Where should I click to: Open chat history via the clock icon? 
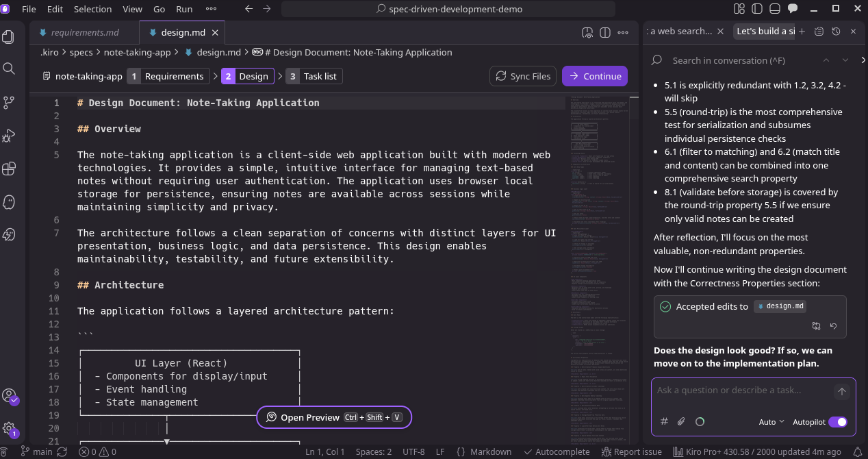835,31
